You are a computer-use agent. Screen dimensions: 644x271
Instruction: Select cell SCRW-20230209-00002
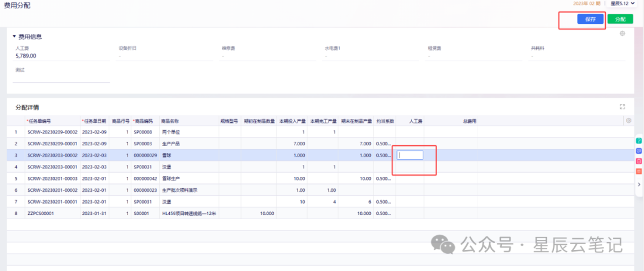click(52, 132)
